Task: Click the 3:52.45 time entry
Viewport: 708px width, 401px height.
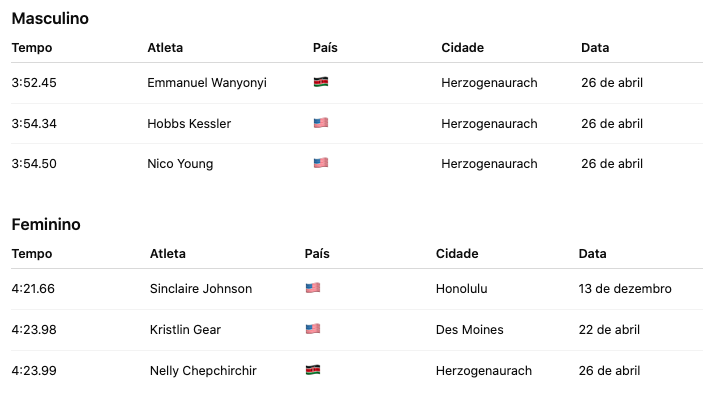Action: tap(34, 83)
